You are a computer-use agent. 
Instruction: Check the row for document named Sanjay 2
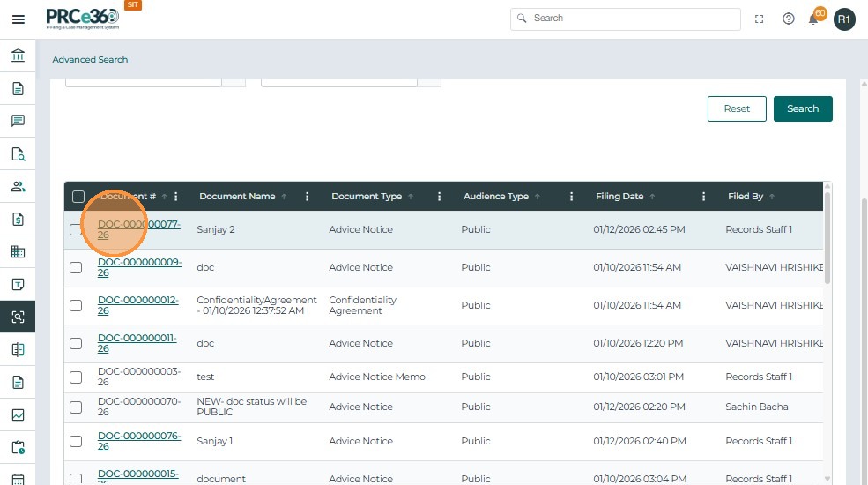point(76,230)
